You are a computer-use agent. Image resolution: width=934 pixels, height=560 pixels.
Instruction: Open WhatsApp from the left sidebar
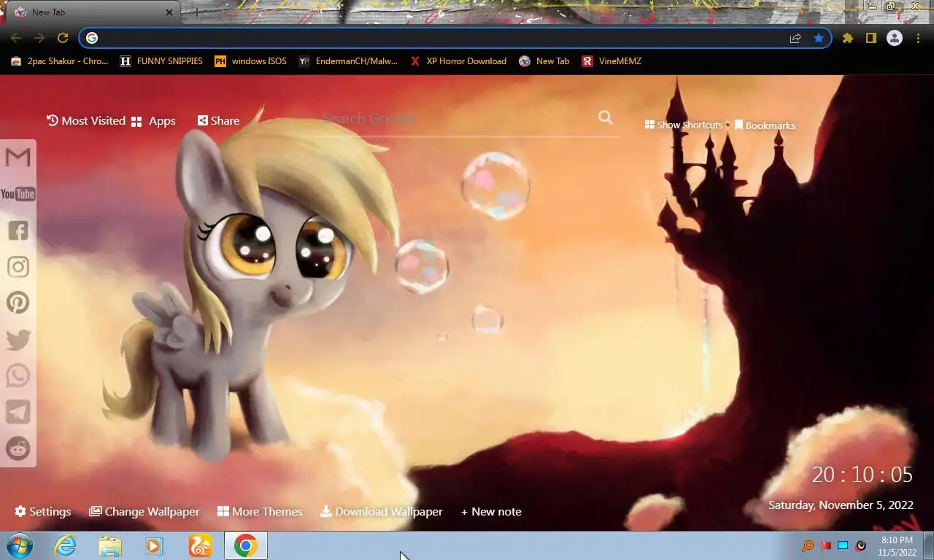click(x=18, y=376)
